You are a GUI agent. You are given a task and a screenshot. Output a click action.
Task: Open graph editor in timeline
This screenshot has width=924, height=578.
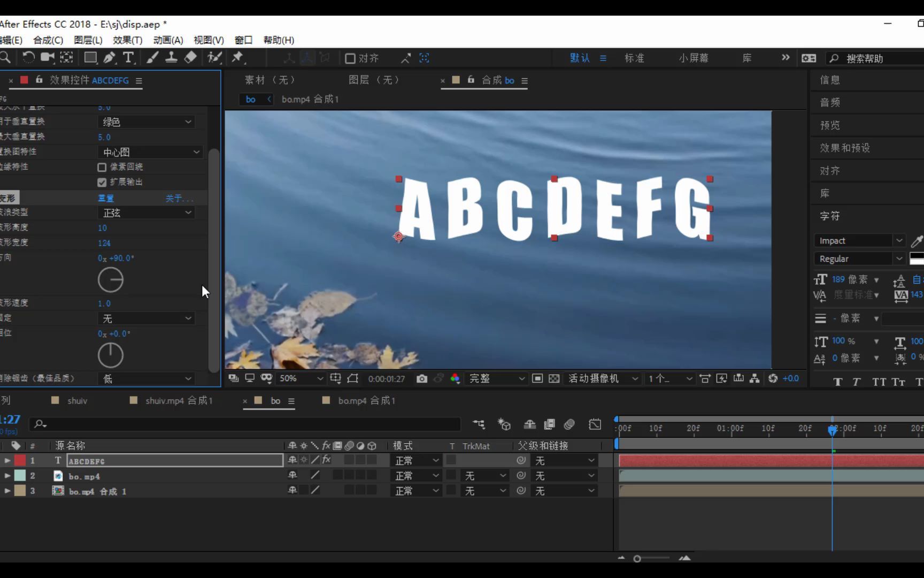click(x=595, y=424)
